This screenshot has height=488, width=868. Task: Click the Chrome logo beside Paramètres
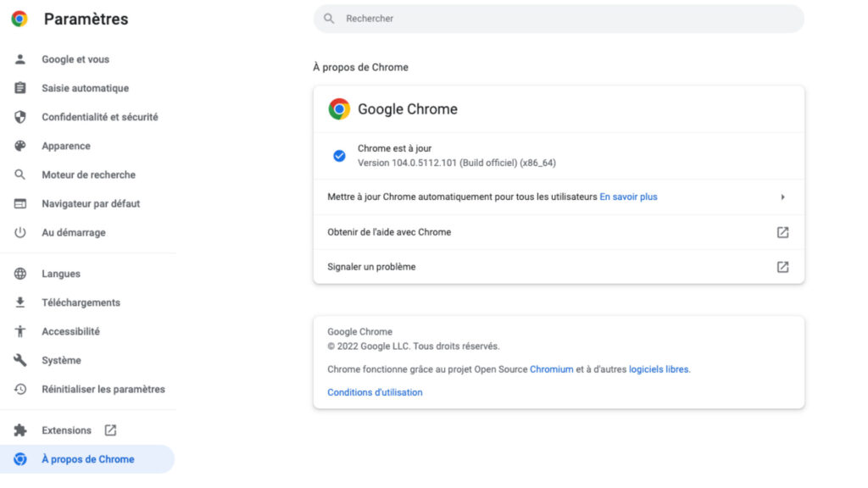19,19
